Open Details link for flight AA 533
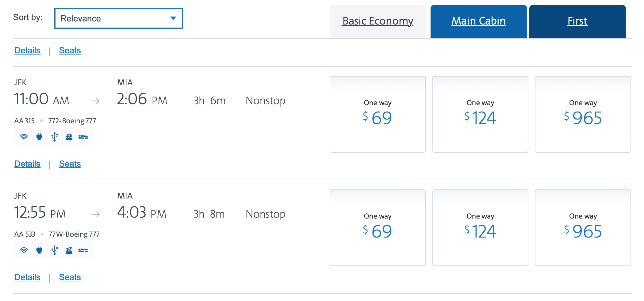Screen dimensions: 644x301 point(27,277)
